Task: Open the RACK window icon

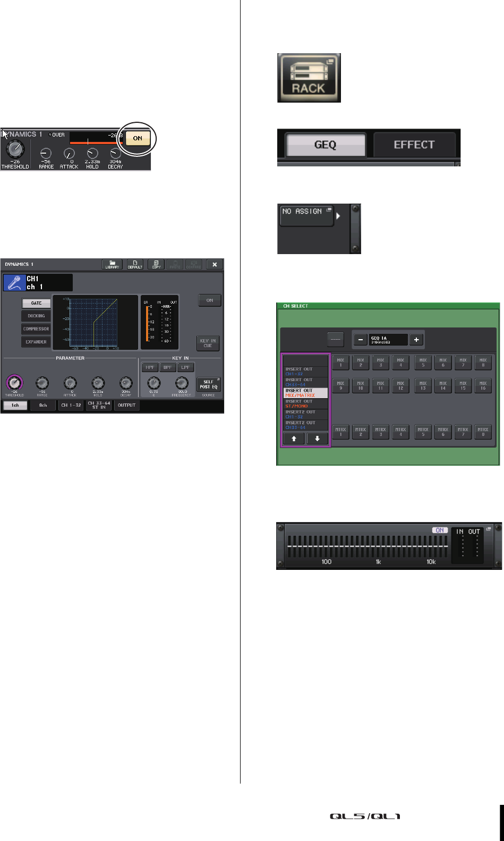Action: [x=309, y=78]
